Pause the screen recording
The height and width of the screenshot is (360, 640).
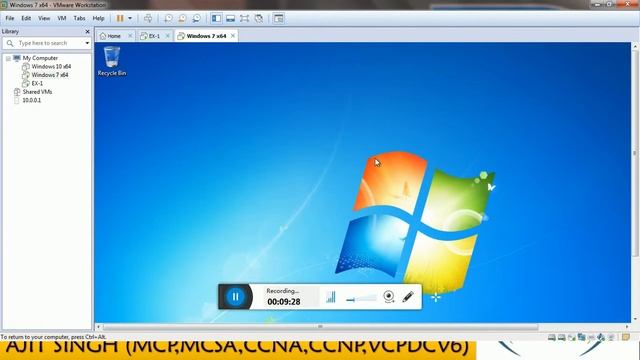236,297
